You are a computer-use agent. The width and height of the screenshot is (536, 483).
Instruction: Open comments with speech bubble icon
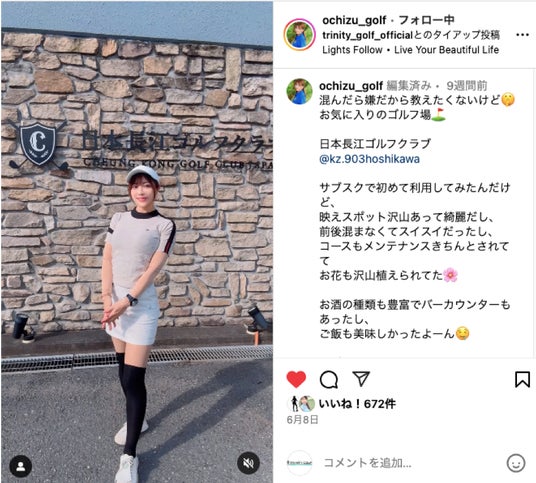tap(329, 379)
